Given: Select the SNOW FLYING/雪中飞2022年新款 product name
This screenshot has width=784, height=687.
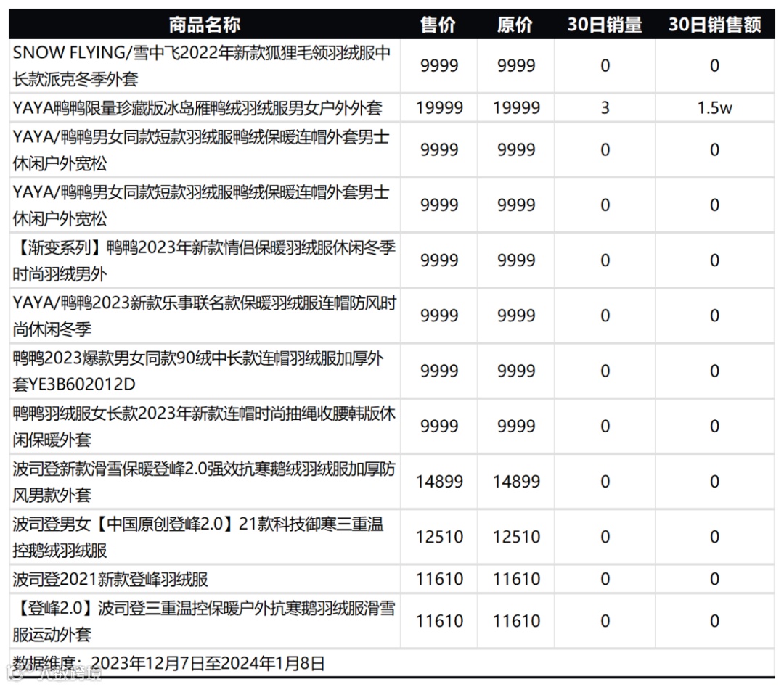Looking at the screenshot, I should (x=201, y=65).
